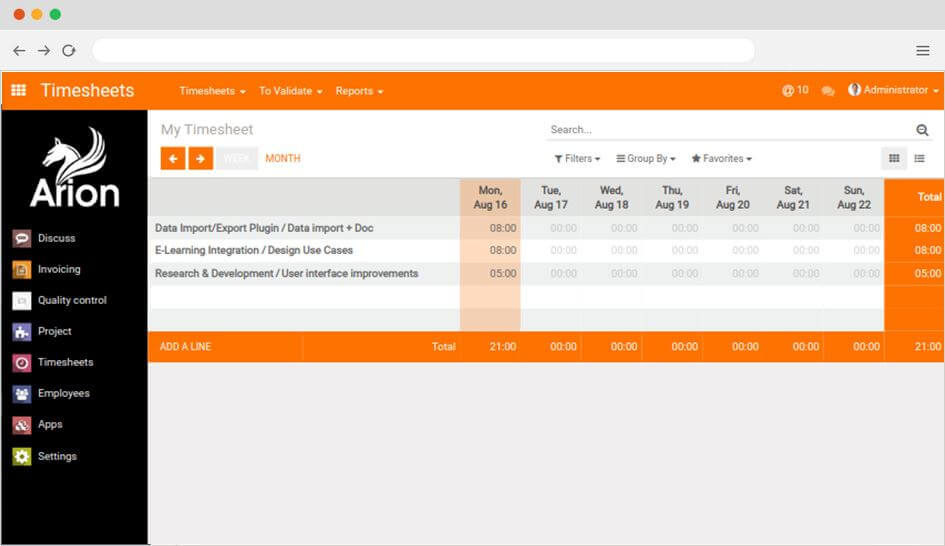Open the Administrator user dropdown

coord(893,90)
